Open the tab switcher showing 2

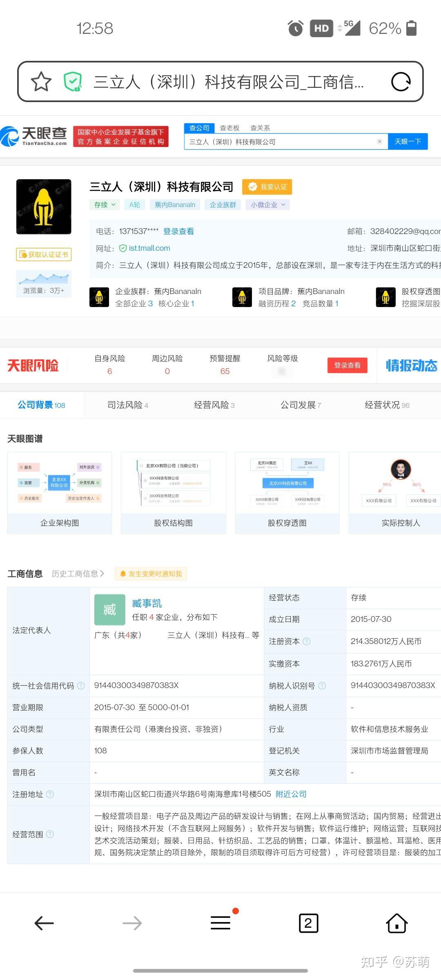pyautogui.click(x=309, y=923)
